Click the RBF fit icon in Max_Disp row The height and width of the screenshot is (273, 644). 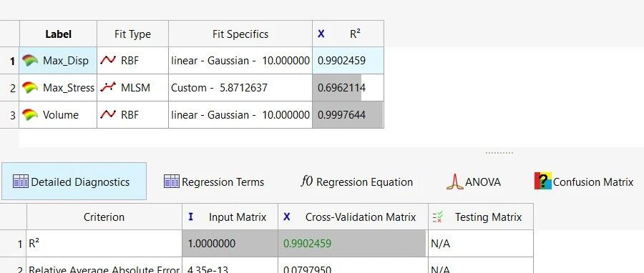click(x=108, y=61)
